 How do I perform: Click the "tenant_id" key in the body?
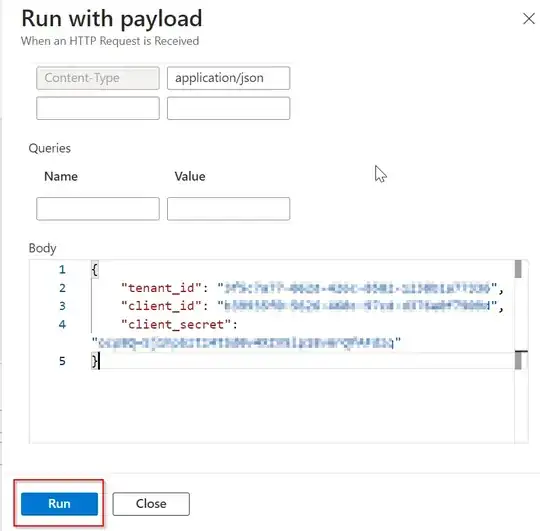pyautogui.click(x=161, y=288)
